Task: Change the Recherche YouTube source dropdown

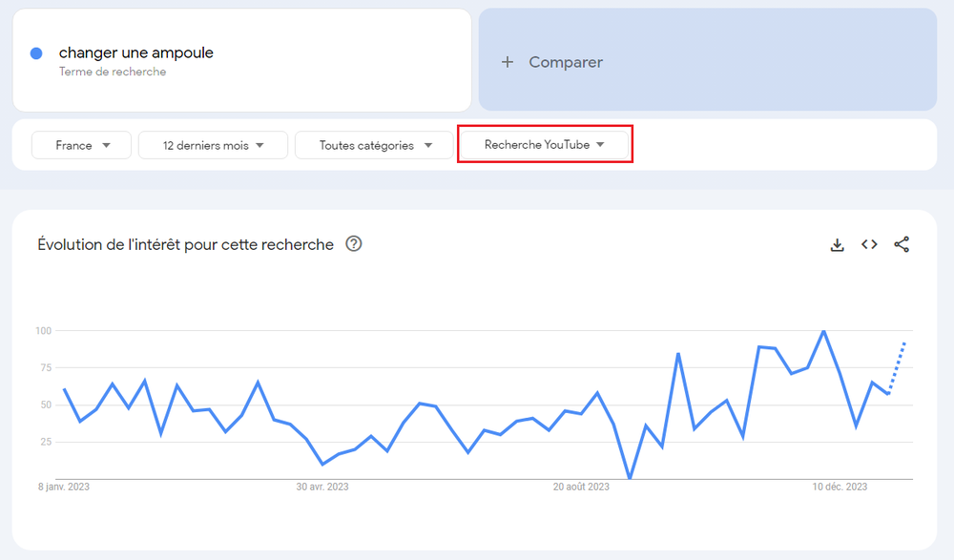Action: tap(545, 145)
